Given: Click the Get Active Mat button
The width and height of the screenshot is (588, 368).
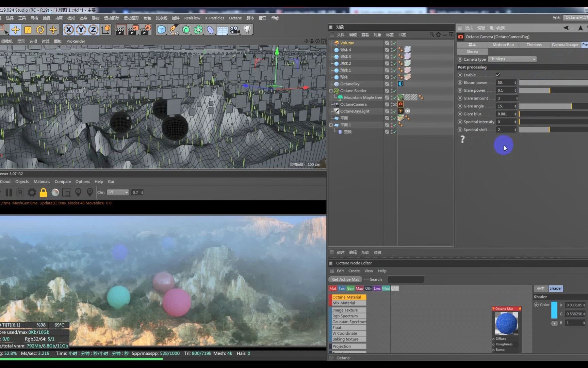Looking at the screenshot, I should pyautogui.click(x=345, y=279).
